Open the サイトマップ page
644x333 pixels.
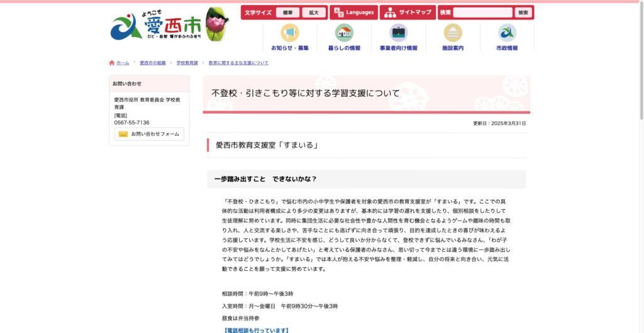click(x=408, y=13)
